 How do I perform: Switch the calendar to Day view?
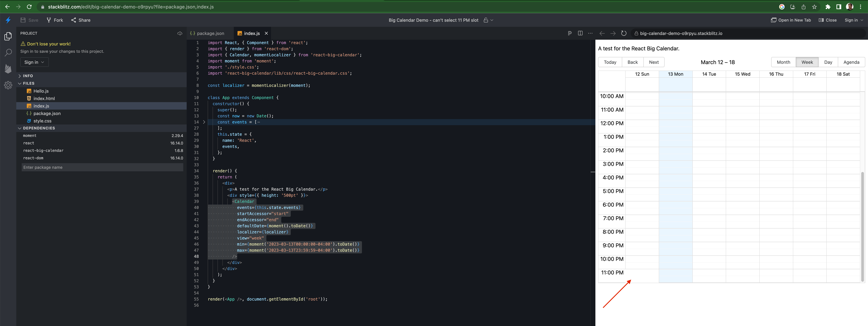(x=828, y=62)
